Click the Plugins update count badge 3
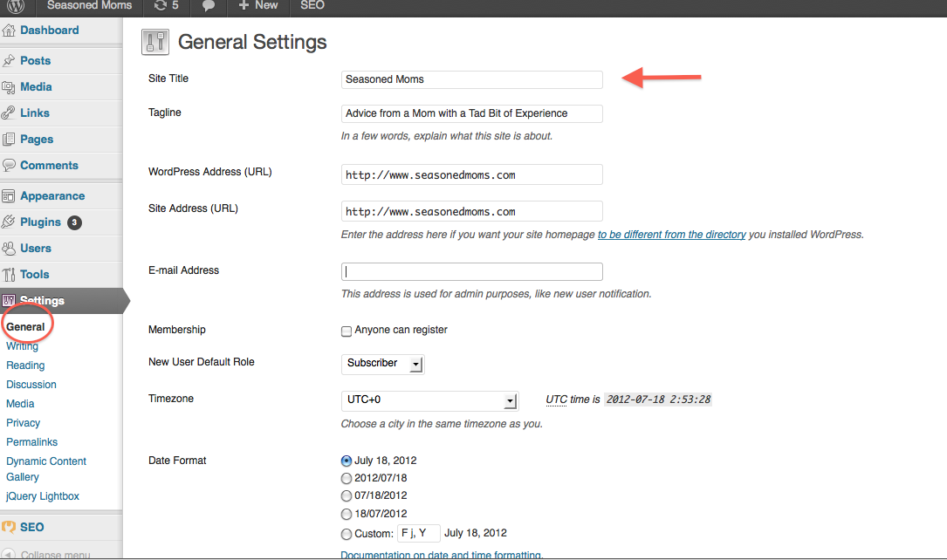This screenshot has height=560, width=947. coord(74,222)
